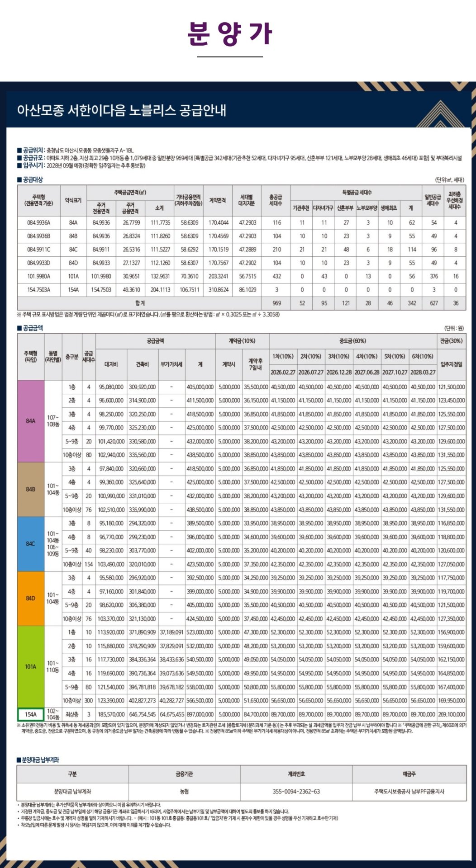Click the installment date '2027.10.27'
The width and height of the screenshot is (476, 868).
[395, 373]
